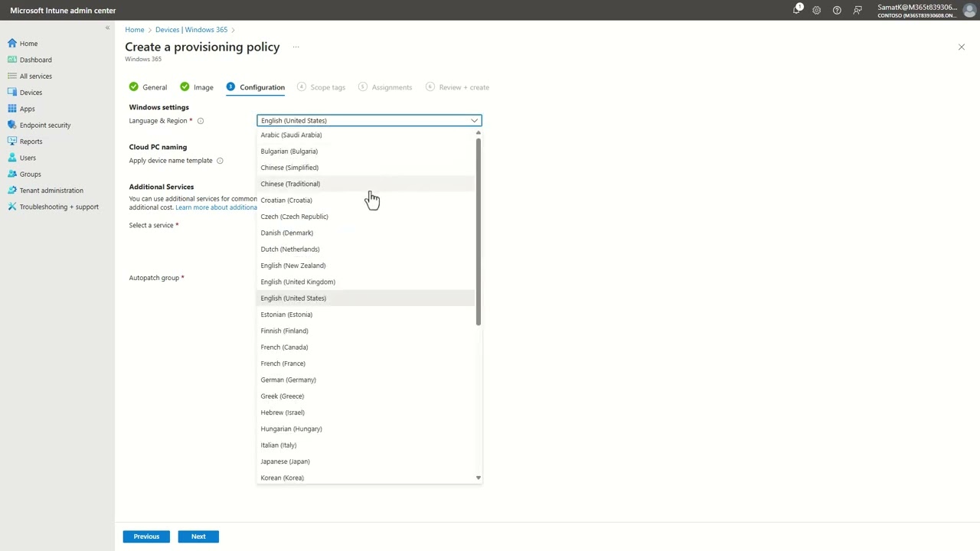Click list scroll up arrow
The width and height of the screenshot is (980, 551).
coord(479,133)
